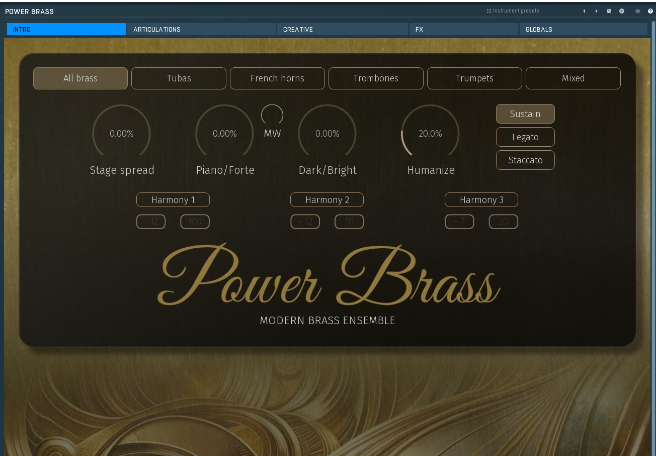656x456 pixels.
Task: Click the Humanize knob at 20.0%
Action: pos(430,133)
